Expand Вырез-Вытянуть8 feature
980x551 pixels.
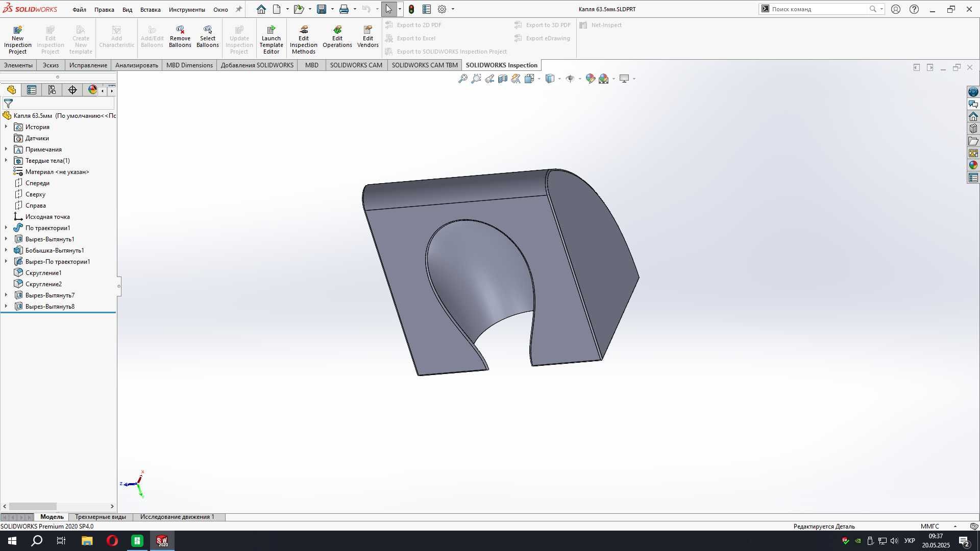[6, 306]
